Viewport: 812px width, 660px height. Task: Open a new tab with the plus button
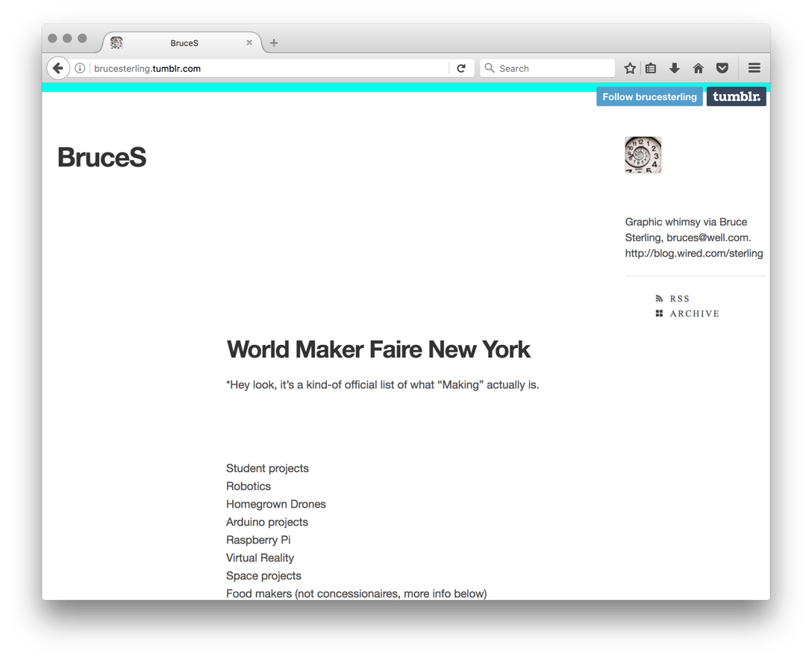[274, 43]
